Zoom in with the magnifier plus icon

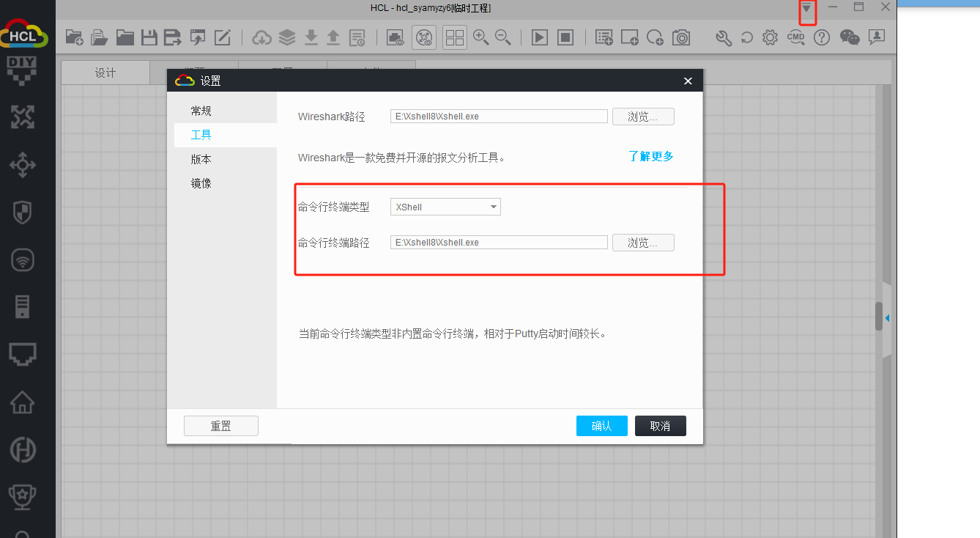(x=480, y=37)
